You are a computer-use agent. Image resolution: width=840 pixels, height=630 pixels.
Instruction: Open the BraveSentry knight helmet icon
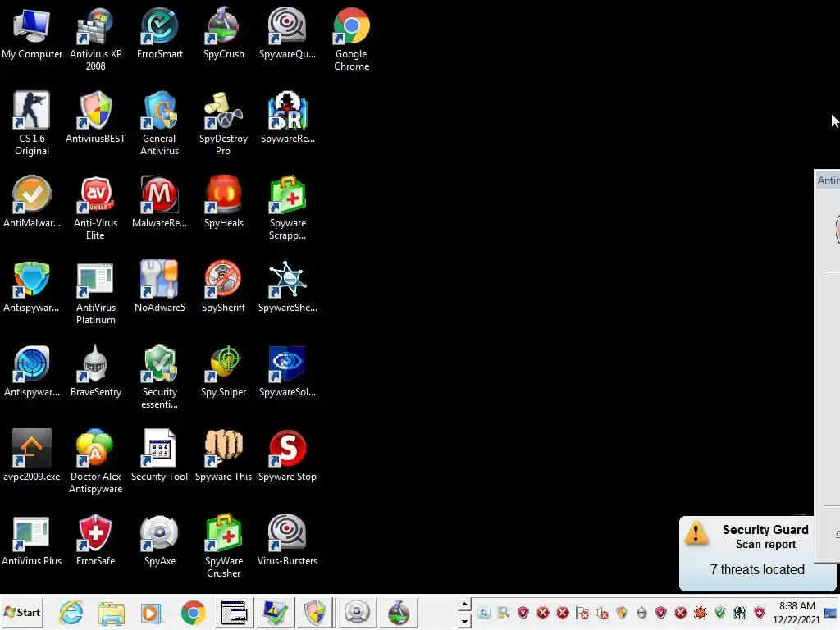[95, 372]
